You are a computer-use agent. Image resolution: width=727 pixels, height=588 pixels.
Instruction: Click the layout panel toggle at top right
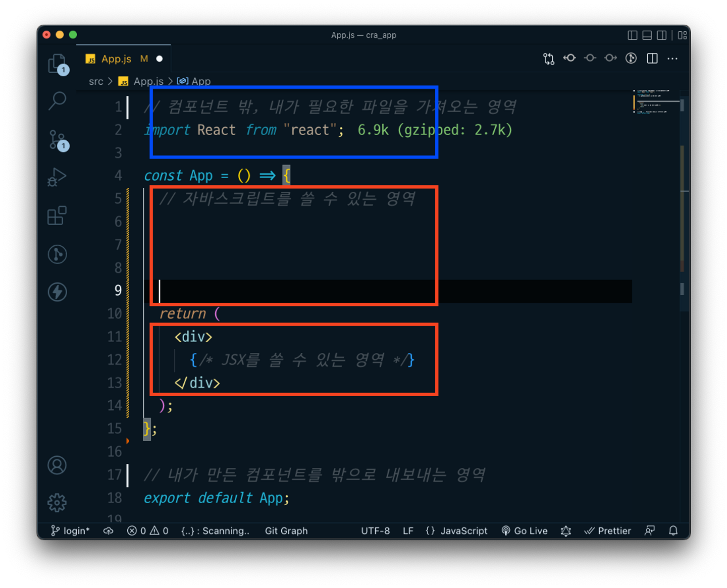tap(647, 35)
